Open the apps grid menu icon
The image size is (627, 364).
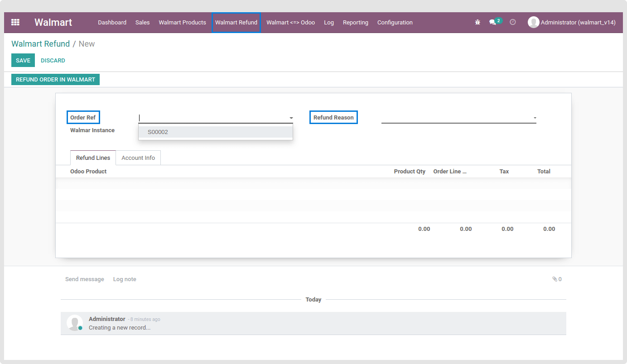click(x=15, y=22)
